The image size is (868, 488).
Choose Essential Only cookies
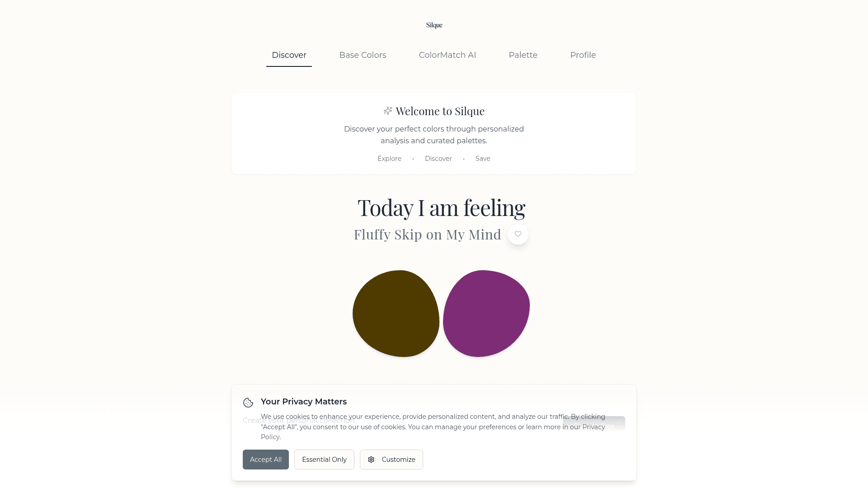[x=324, y=460]
